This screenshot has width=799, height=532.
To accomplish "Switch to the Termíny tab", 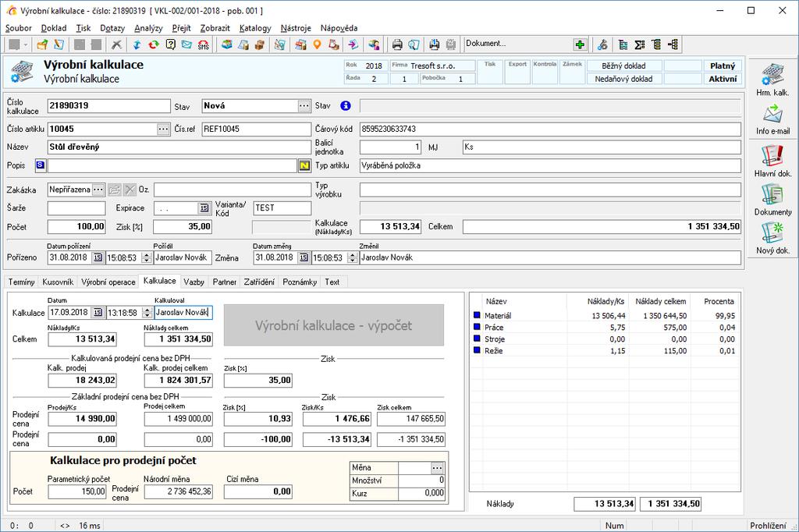I will coord(21,282).
